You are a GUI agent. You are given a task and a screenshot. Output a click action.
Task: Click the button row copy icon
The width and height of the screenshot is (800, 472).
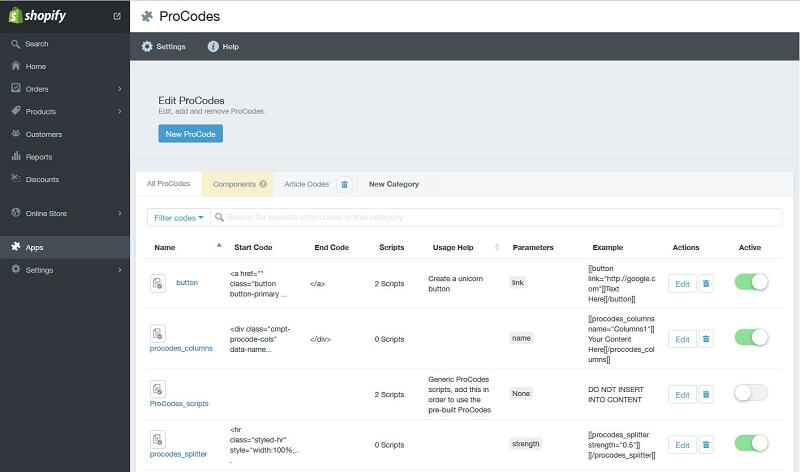tap(158, 283)
